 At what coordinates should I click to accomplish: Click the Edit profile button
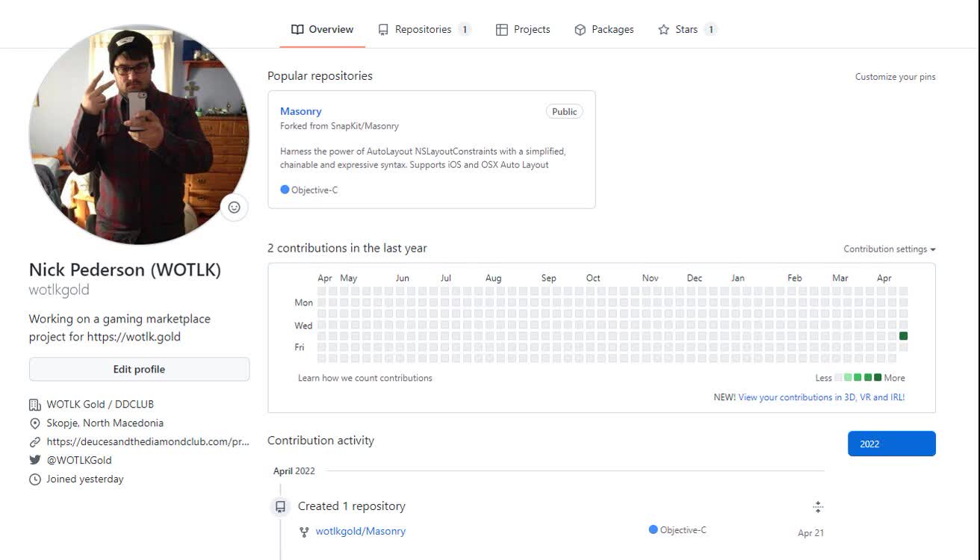click(139, 369)
